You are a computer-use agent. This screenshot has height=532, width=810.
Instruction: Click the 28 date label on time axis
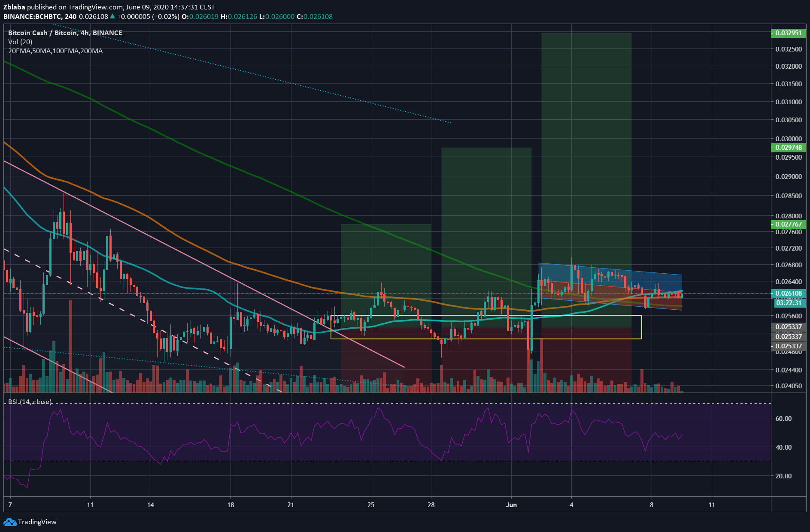point(431,505)
